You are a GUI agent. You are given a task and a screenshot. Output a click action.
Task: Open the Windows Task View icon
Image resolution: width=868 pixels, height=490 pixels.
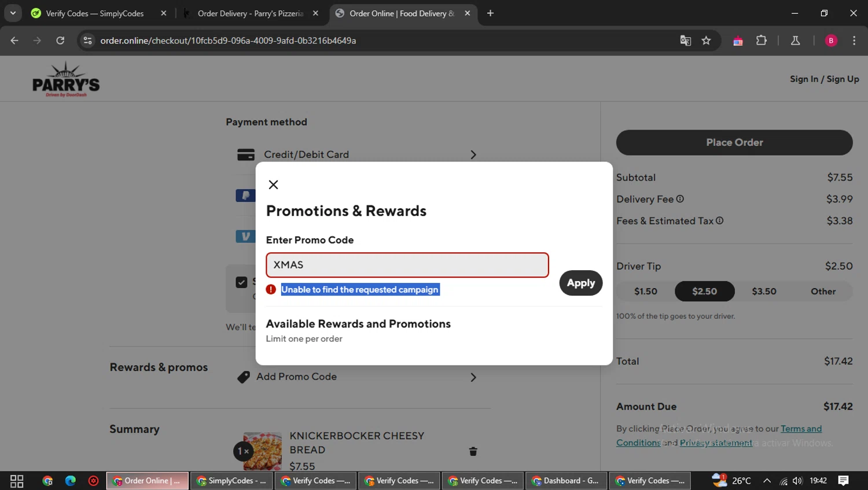pyautogui.click(x=17, y=481)
